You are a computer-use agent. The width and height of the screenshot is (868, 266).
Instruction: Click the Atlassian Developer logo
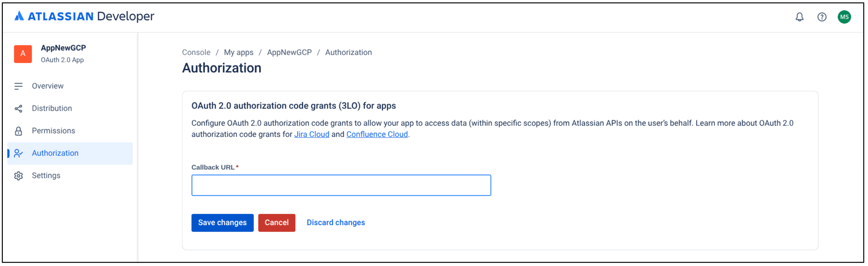[x=84, y=16]
